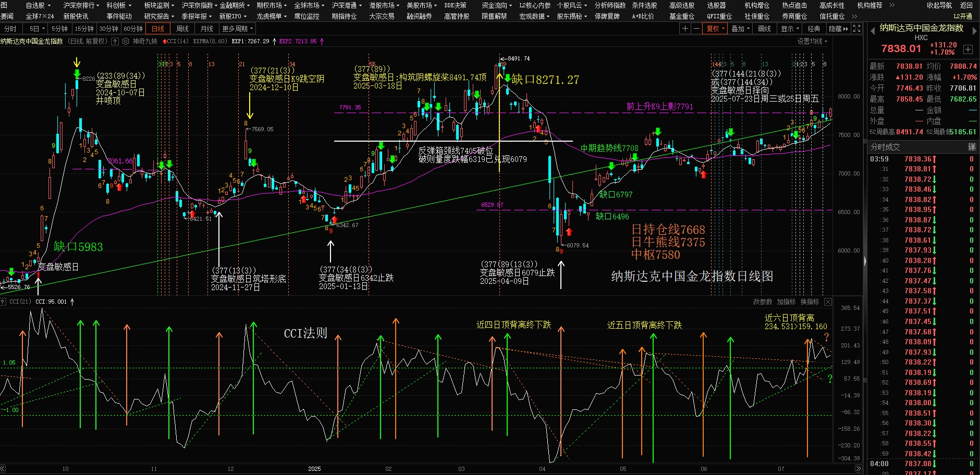Switch to 月线 monthly period
980x475 pixels.
pyautogui.click(x=207, y=29)
